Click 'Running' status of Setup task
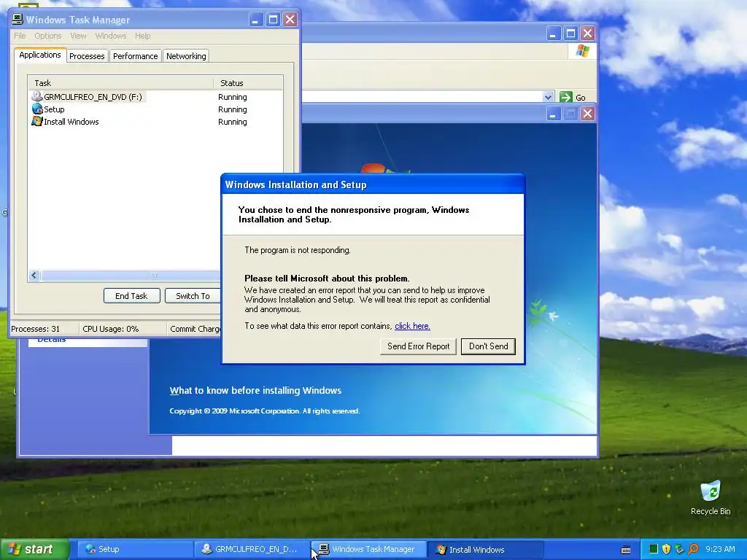Viewport: 747px width, 560px height. (233, 109)
